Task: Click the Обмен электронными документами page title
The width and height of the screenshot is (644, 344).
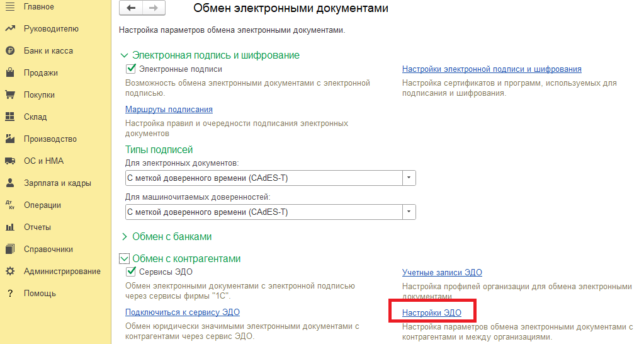Action: click(291, 8)
